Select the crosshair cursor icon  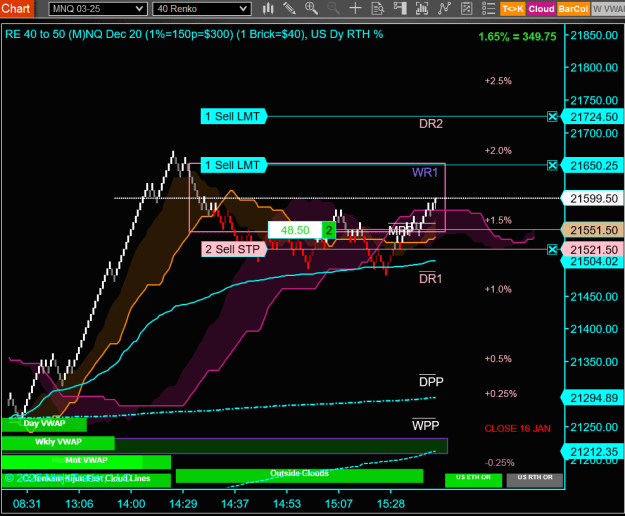(355, 8)
